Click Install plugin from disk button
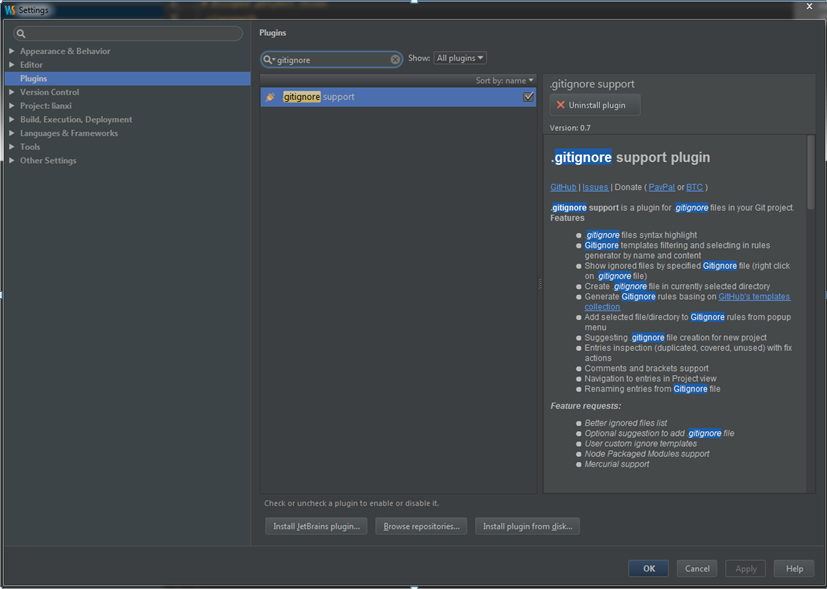This screenshot has height=589, width=827. [x=527, y=526]
